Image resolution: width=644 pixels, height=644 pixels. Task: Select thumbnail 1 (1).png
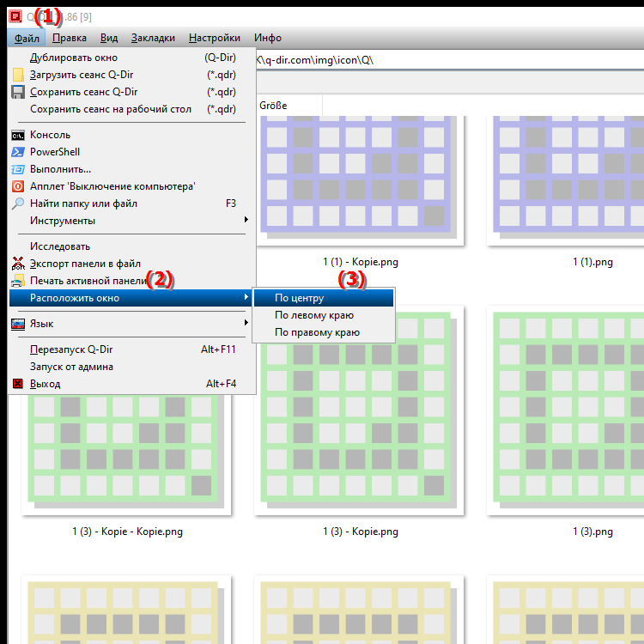[566, 180]
